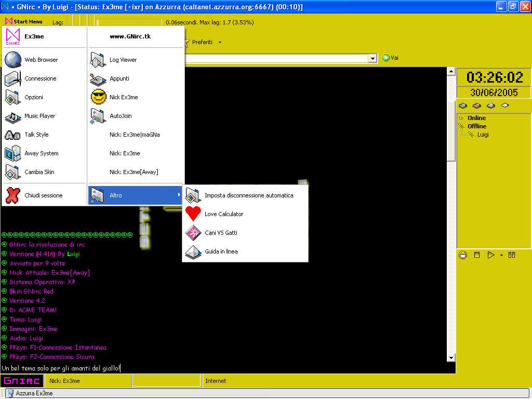Select Luigi in the Offline list
This screenshot has width=532, height=399.
click(483, 135)
